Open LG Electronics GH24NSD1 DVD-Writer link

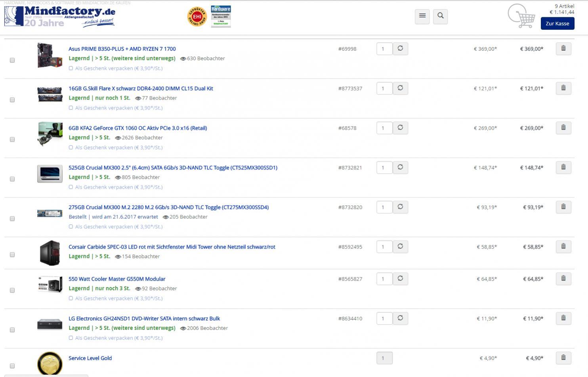click(144, 318)
